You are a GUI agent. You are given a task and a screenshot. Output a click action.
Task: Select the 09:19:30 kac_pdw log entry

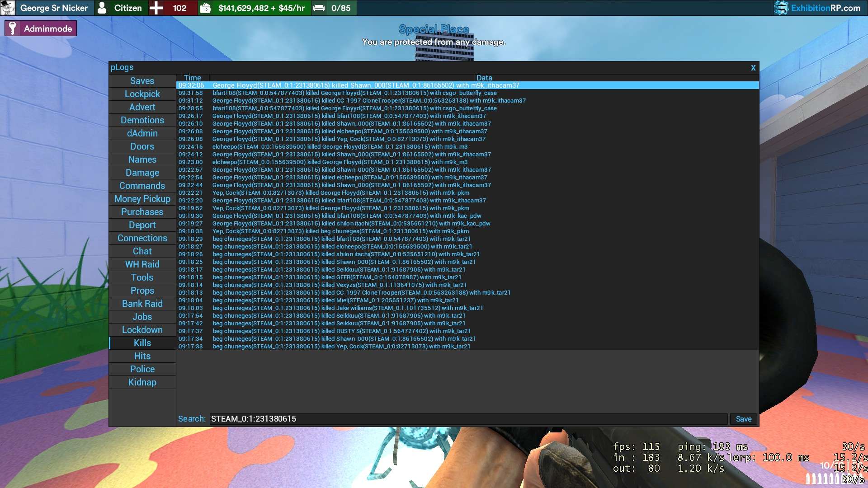467,216
